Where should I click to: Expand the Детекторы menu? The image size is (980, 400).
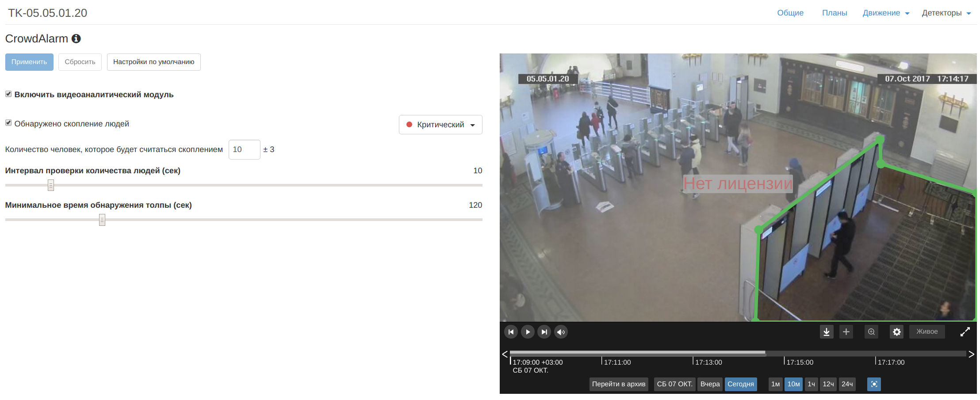click(x=946, y=13)
